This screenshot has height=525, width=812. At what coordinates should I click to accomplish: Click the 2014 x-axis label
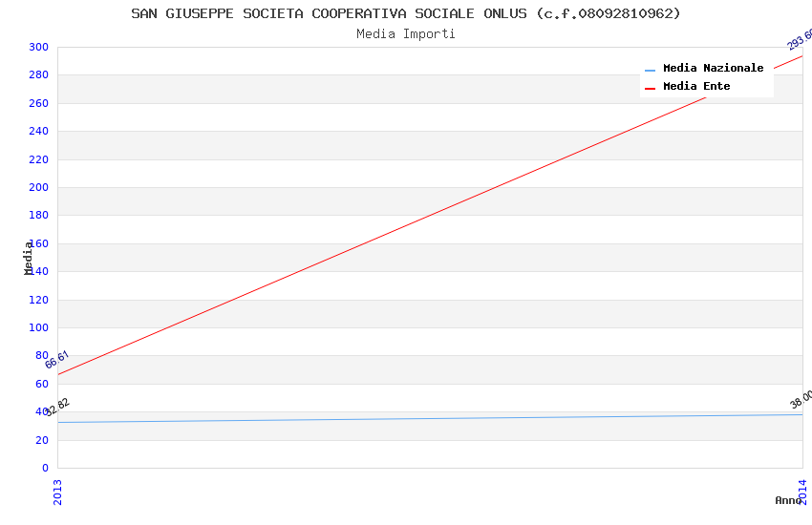802,492
